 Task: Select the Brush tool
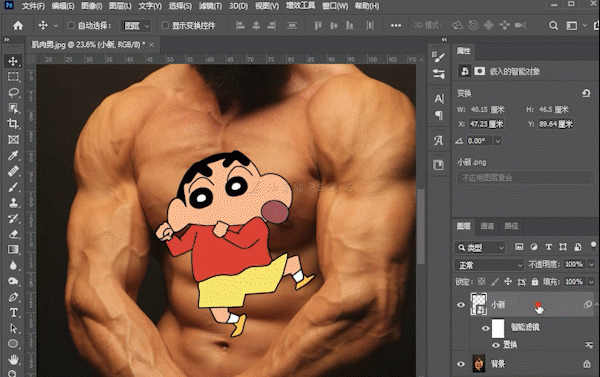pos(13,187)
